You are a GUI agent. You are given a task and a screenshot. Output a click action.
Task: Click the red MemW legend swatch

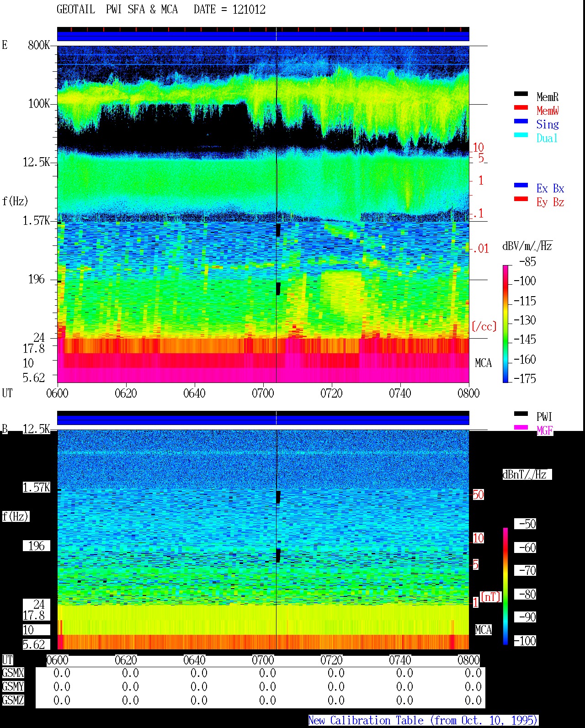click(521, 108)
